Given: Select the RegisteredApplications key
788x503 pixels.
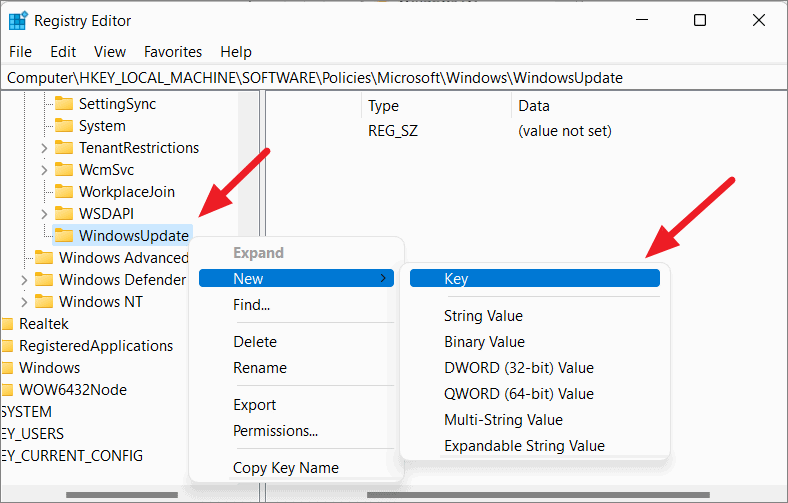Looking at the screenshot, I should pyautogui.click(x=96, y=346).
